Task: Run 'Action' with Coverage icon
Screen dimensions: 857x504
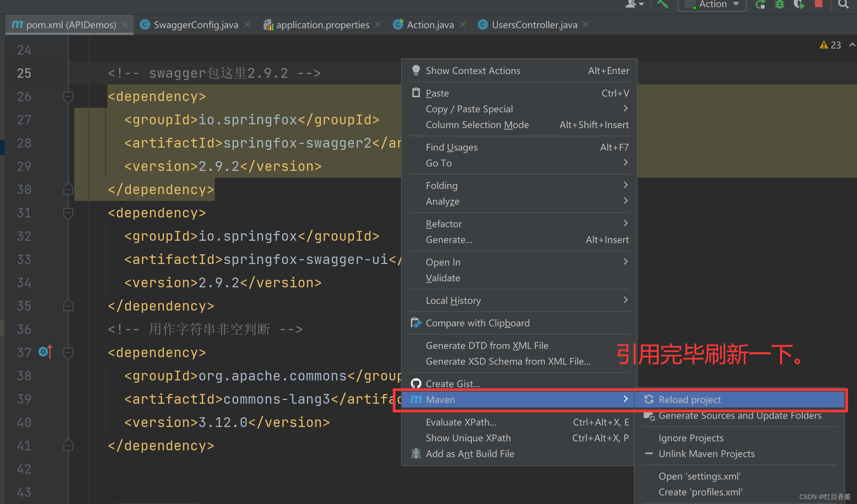Action: point(799,5)
